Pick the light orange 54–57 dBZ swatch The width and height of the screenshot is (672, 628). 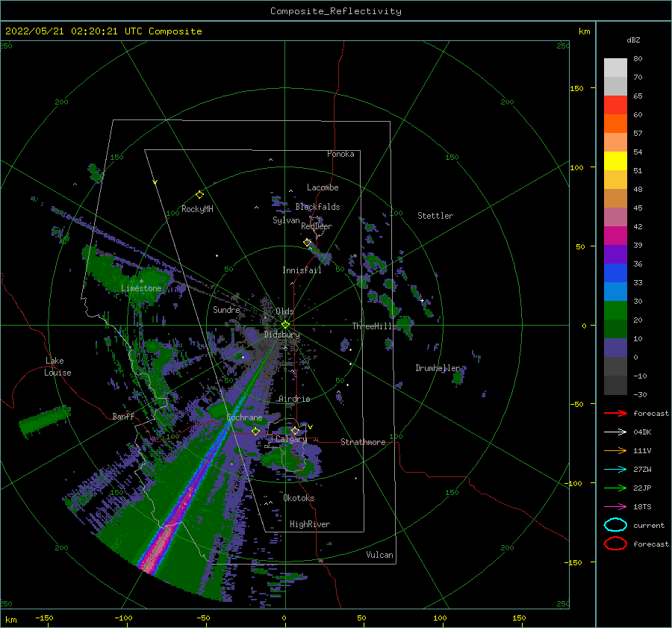pyautogui.click(x=615, y=143)
